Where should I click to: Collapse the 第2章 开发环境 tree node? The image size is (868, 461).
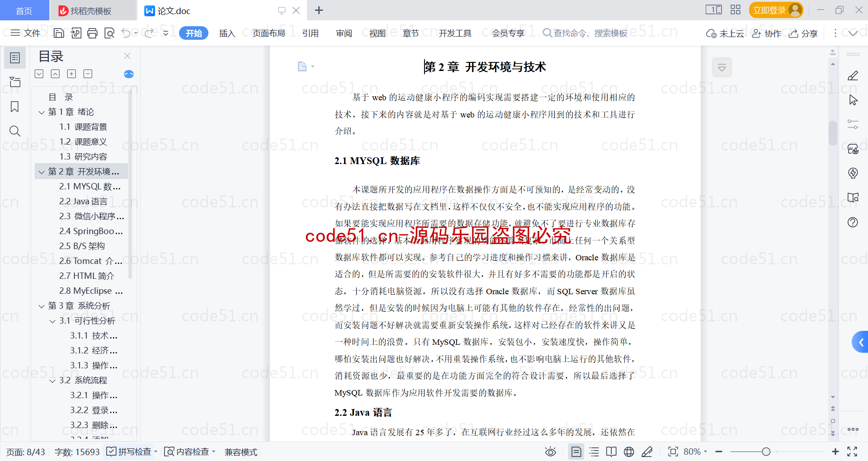(42, 172)
